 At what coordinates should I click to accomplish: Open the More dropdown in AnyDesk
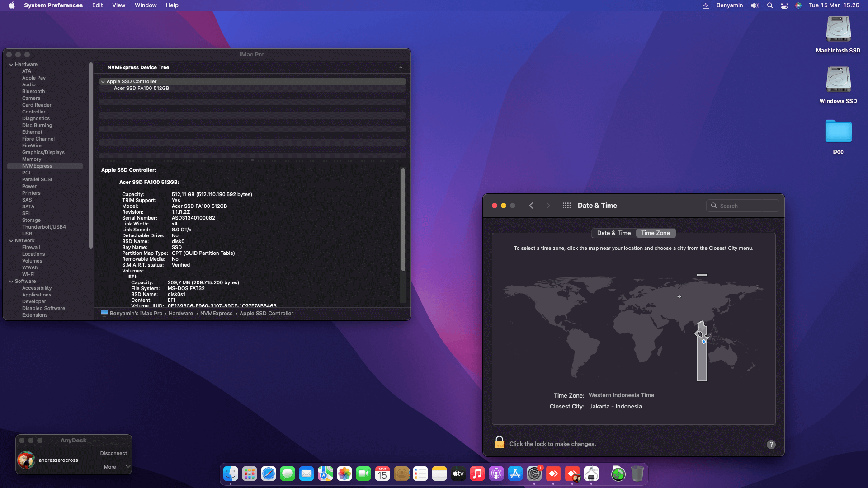pos(113,467)
